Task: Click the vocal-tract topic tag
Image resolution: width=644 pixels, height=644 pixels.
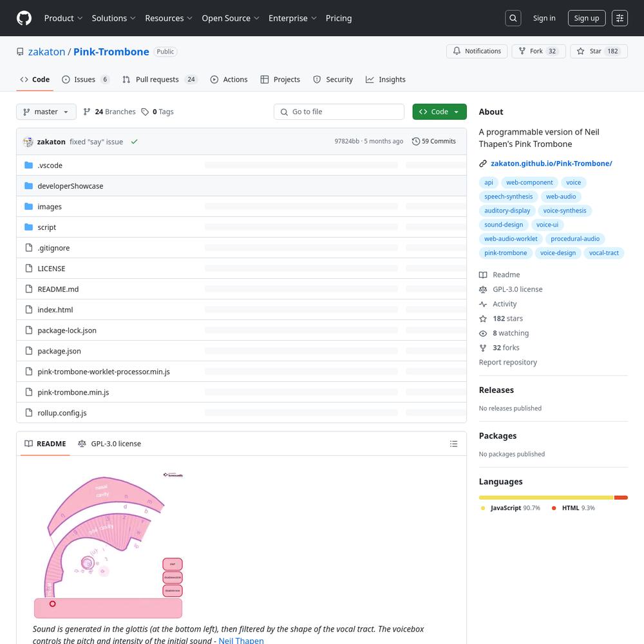Action: coord(604,253)
